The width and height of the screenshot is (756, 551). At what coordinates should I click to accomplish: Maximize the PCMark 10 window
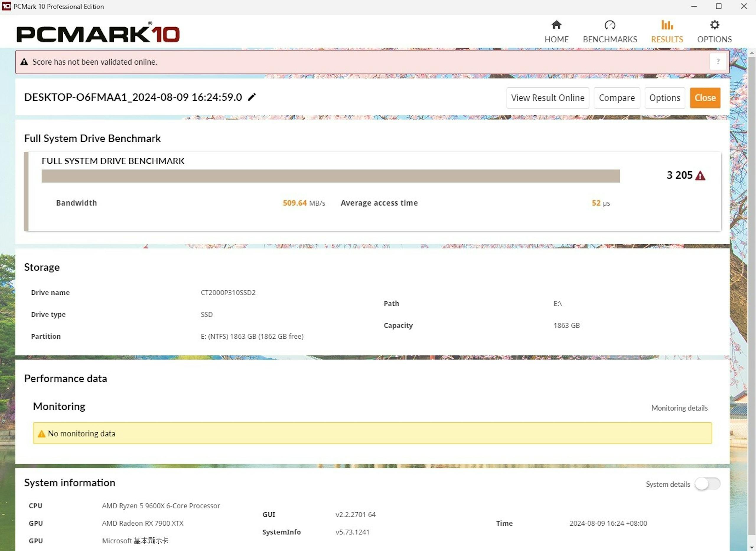pos(719,6)
